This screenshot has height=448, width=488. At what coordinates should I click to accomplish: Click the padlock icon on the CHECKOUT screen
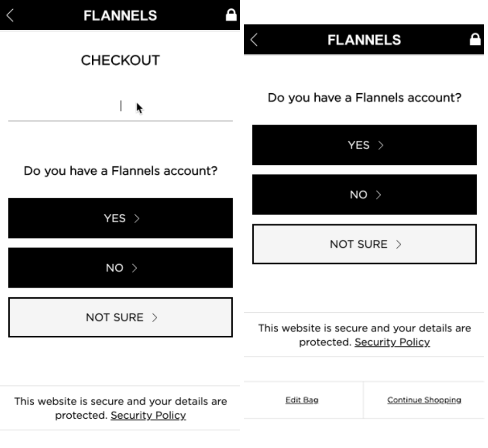pyautogui.click(x=230, y=15)
